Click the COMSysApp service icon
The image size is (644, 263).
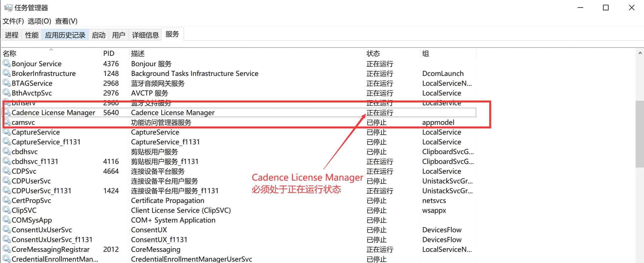[7, 220]
